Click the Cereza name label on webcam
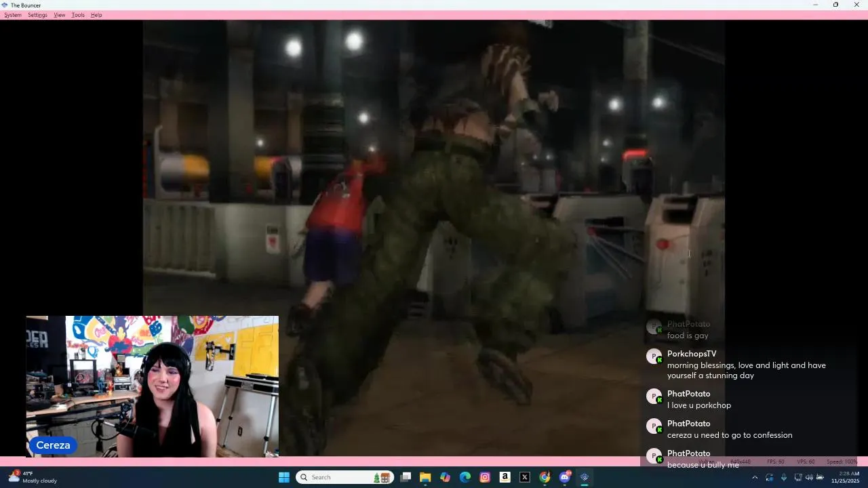This screenshot has width=868, height=488. pyautogui.click(x=53, y=445)
